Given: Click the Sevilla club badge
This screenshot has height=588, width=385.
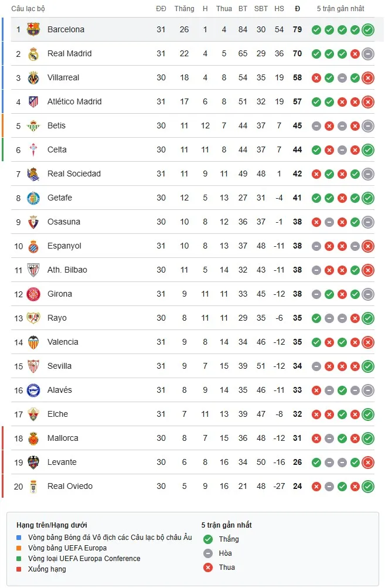Looking at the screenshot, I should (34, 366).
